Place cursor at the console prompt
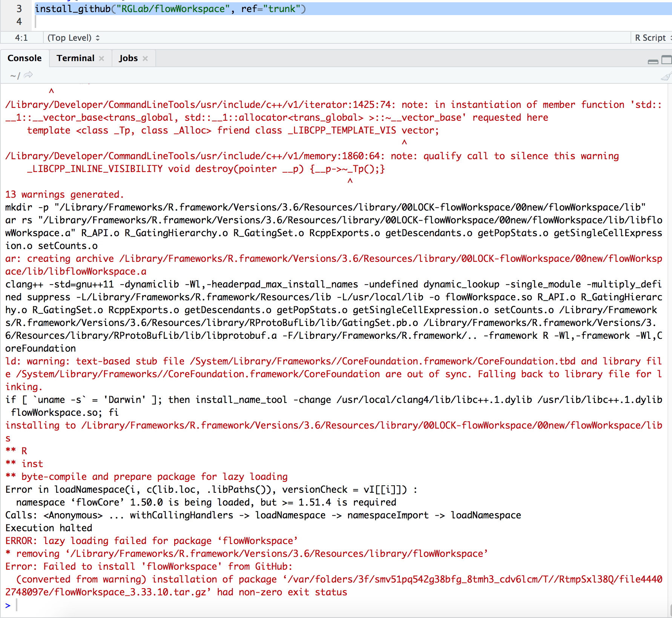Image resolution: width=672 pixels, height=618 pixels. point(23,605)
